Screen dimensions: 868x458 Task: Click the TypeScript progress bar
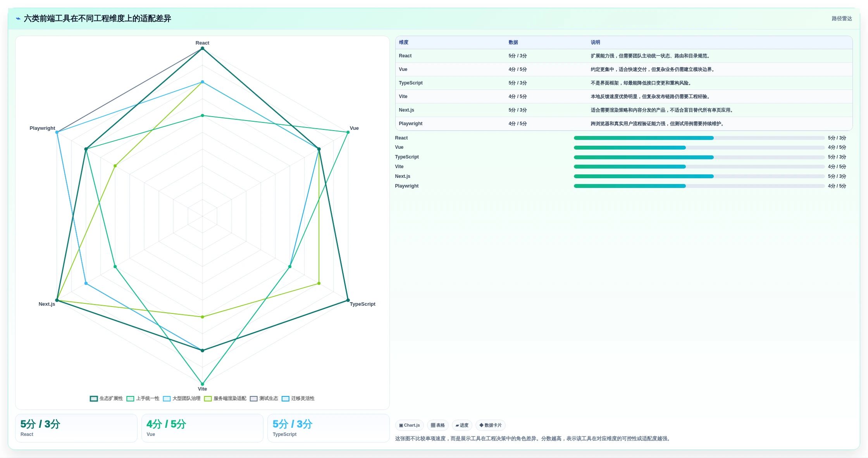click(x=699, y=157)
